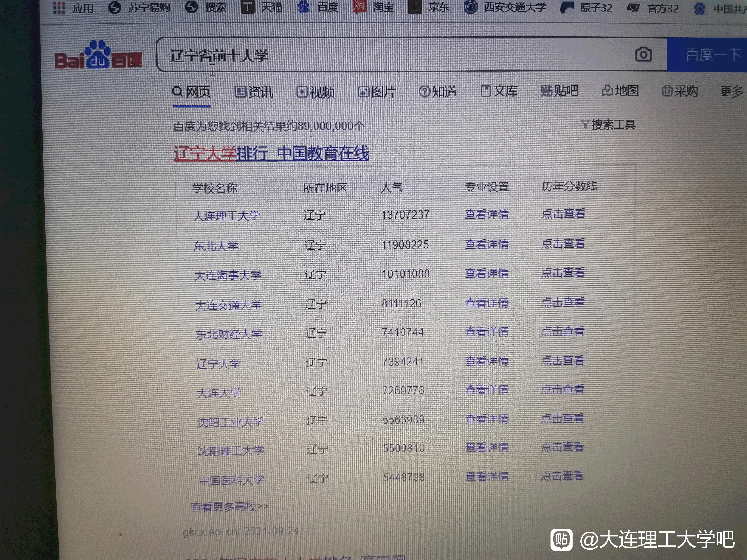The width and height of the screenshot is (747, 560).
Task: Open 中国医科大学 school link
Action: 232,480
